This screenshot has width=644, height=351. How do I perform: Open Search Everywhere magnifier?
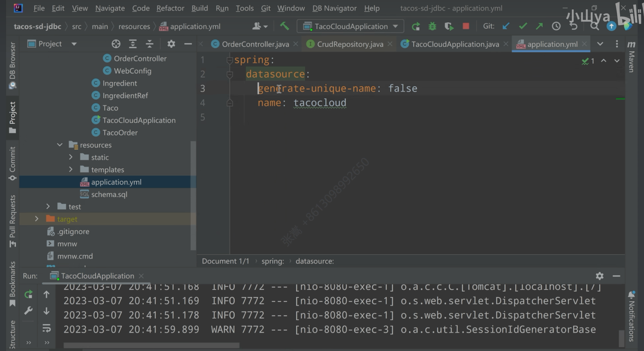[x=594, y=27]
